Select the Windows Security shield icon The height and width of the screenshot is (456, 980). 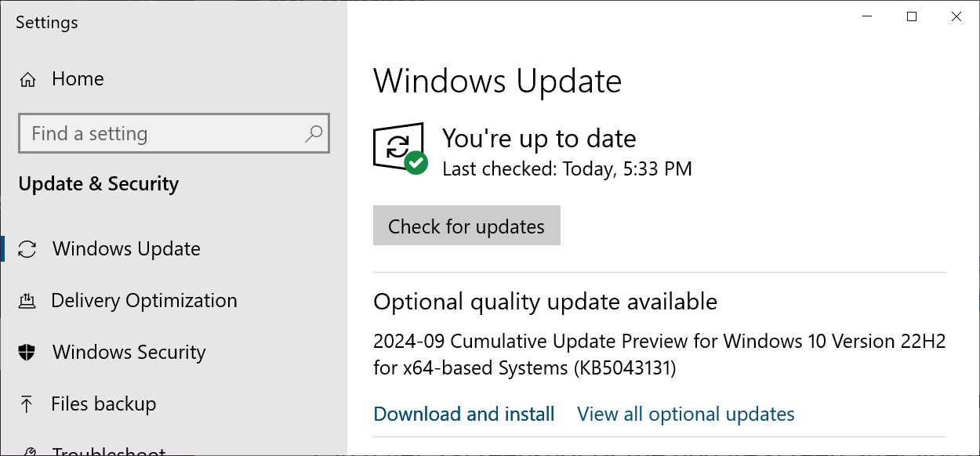click(28, 352)
